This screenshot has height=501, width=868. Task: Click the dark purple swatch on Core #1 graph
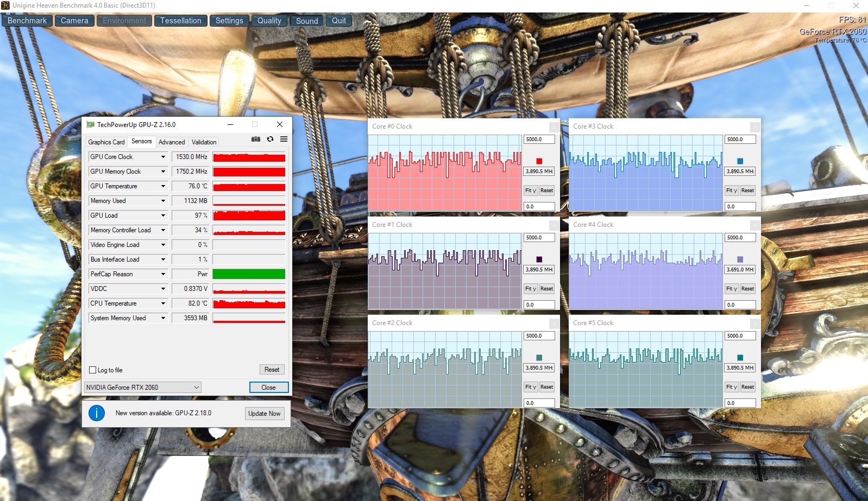coord(539,259)
